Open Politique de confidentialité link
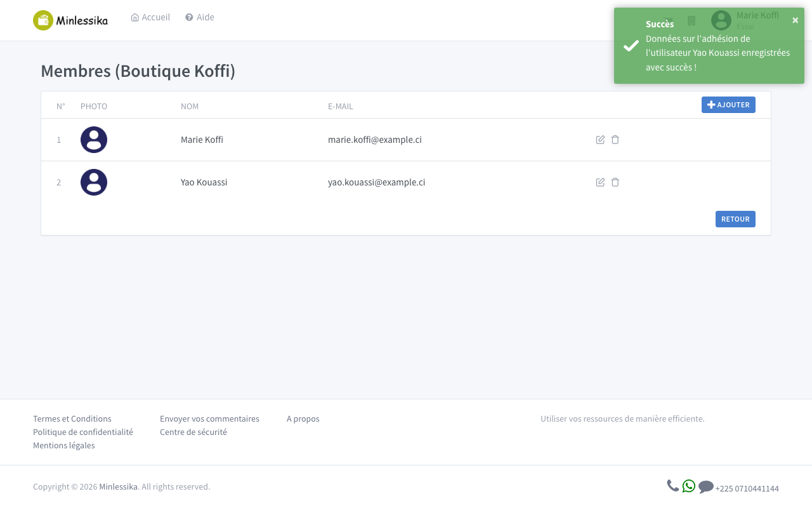The image size is (812, 508). [x=83, y=432]
